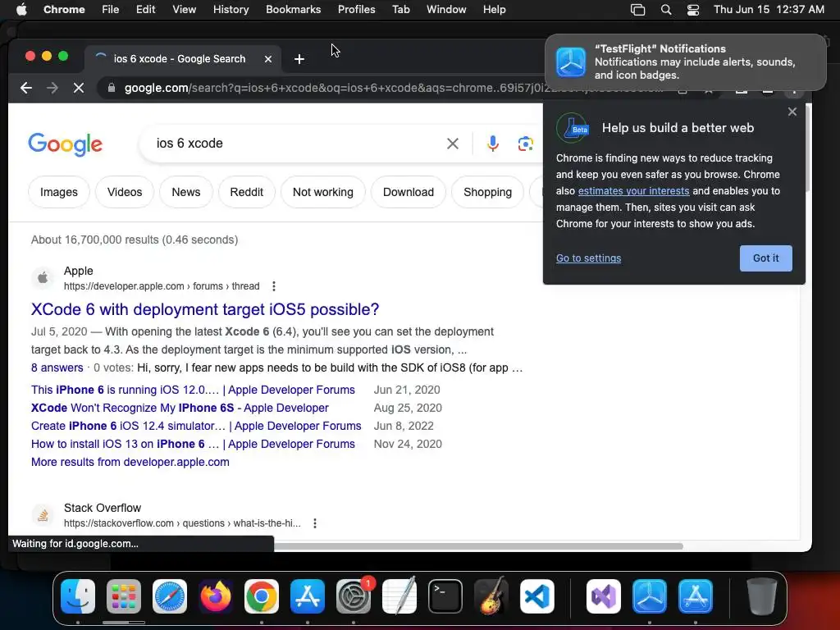Click Chrome icon in the dock

point(262,596)
